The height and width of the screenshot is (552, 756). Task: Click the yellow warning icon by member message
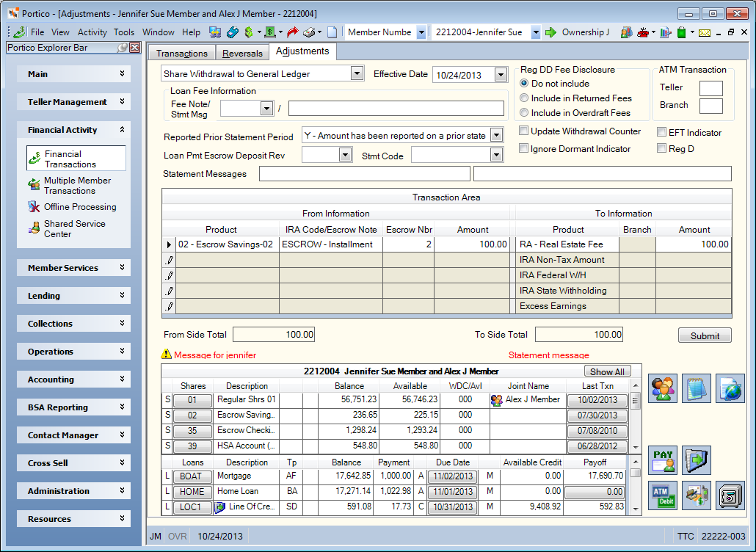tap(167, 355)
